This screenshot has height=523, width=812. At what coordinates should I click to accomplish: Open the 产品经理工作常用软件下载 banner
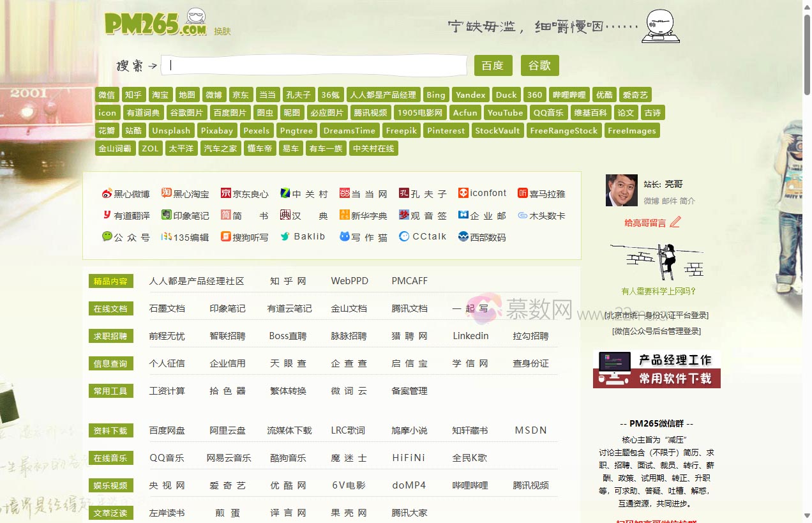coord(656,369)
